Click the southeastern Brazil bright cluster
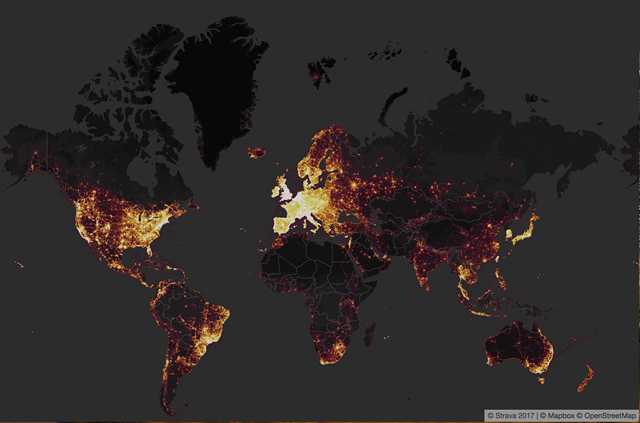The image size is (640, 423). click(x=212, y=335)
